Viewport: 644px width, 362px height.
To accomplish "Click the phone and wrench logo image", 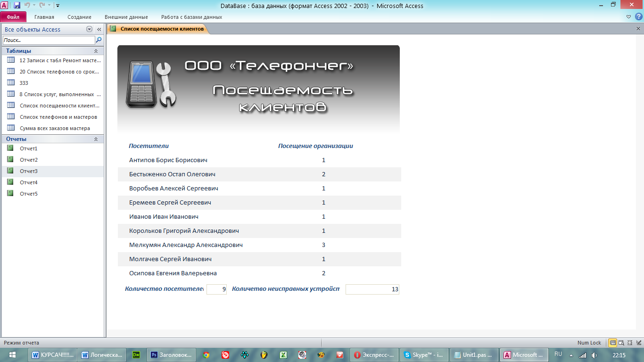I will (x=151, y=84).
